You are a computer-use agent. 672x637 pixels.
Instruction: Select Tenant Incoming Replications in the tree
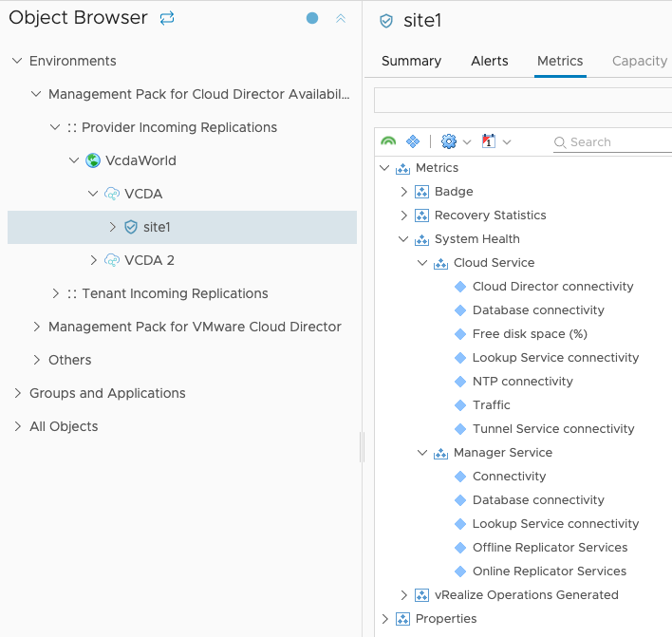point(175,293)
